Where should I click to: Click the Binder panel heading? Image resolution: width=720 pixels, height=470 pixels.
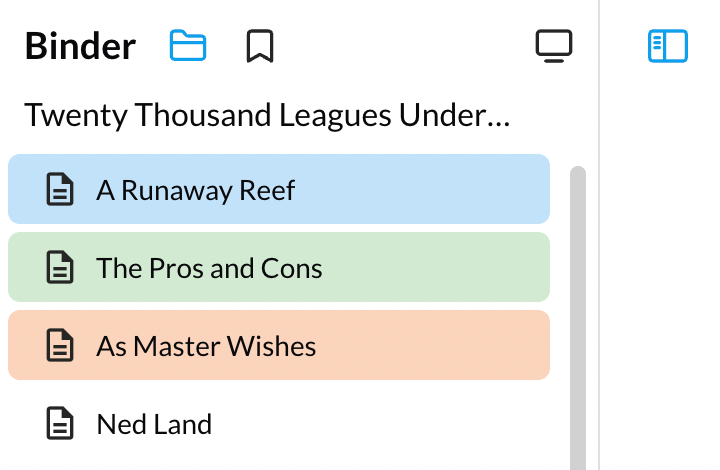(x=80, y=46)
